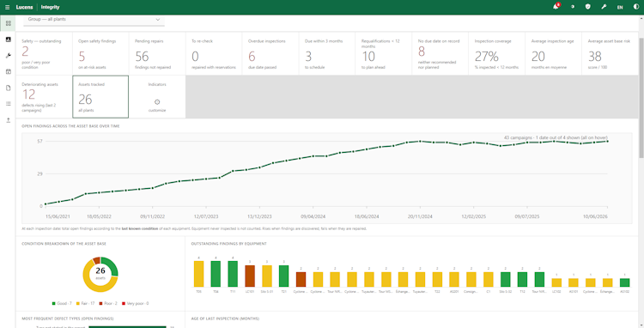Open the list view sidebar icon
The image size is (644, 328).
point(9,104)
